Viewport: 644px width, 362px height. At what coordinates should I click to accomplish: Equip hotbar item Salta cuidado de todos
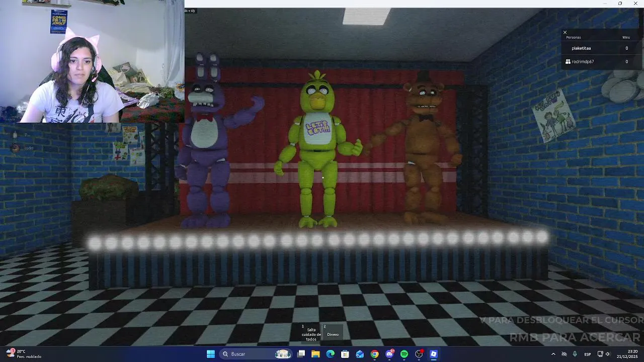[x=311, y=334]
